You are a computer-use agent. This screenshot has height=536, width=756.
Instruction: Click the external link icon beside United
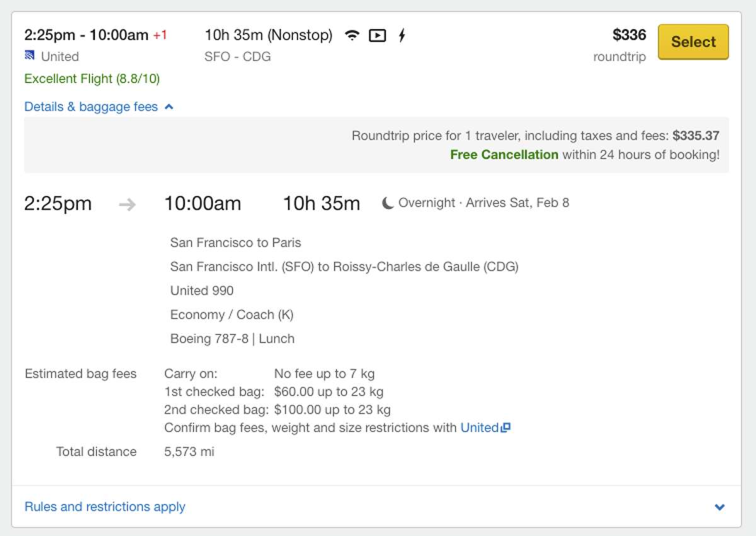tap(505, 428)
